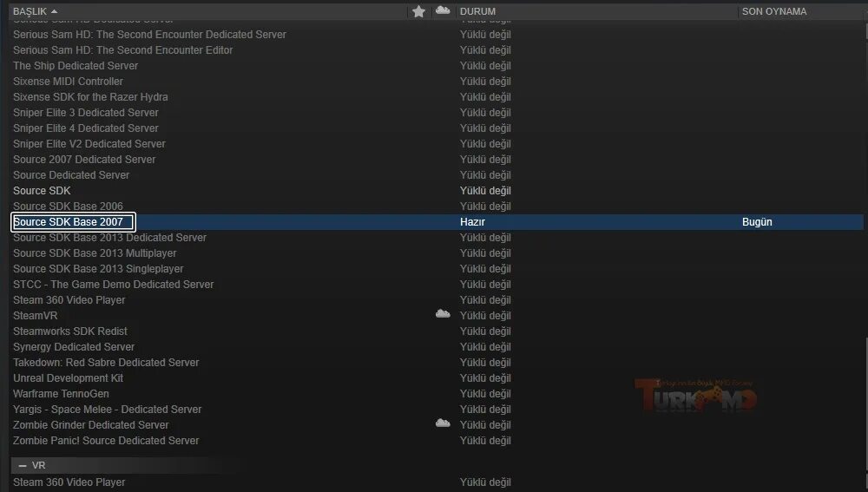Sort by the star favorites column icon

point(418,11)
